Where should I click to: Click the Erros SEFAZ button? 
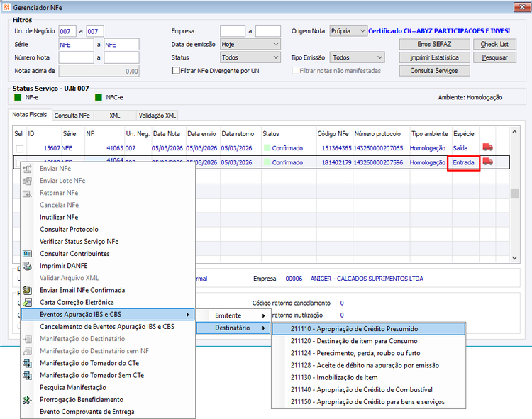(434, 44)
